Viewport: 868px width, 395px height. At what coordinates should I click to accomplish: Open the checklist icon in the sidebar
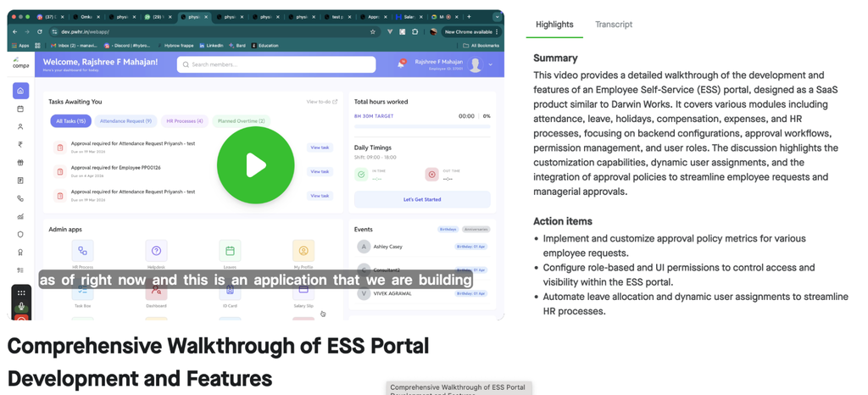[x=20, y=270]
